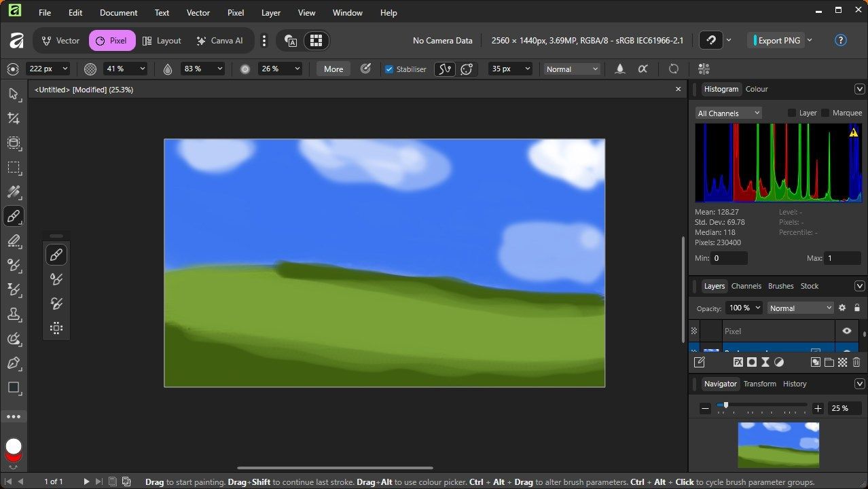
Task: Click More brush settings button
Action: [333, 69]
